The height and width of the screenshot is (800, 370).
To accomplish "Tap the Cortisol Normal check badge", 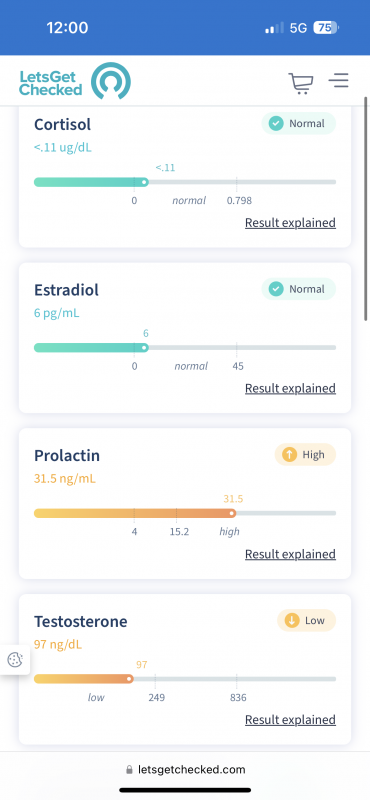I will click(x=299, y=123).
